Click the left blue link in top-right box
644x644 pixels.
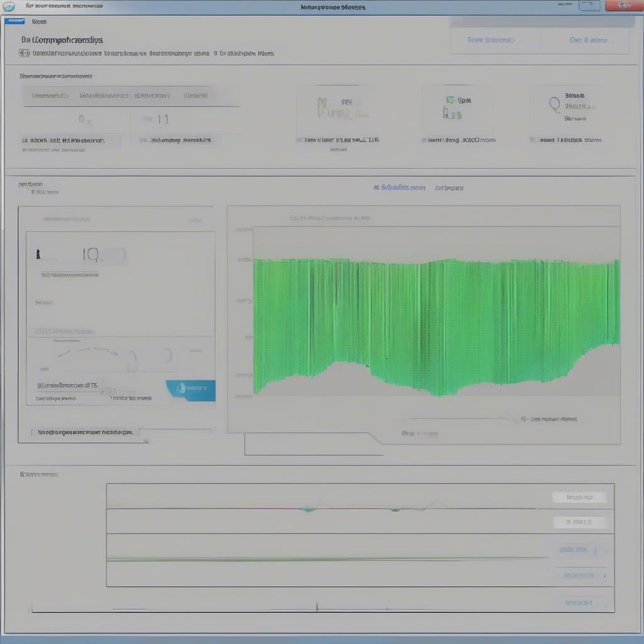coord(491,40)
